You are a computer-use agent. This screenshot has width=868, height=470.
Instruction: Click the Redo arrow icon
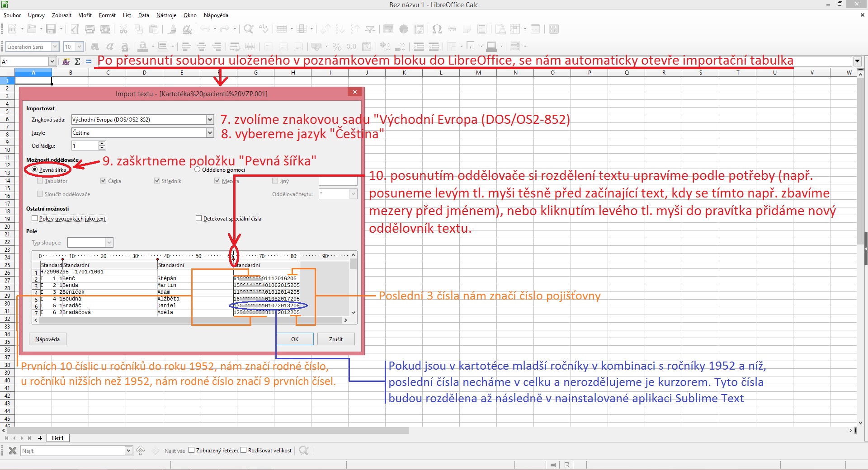(225, 29)
